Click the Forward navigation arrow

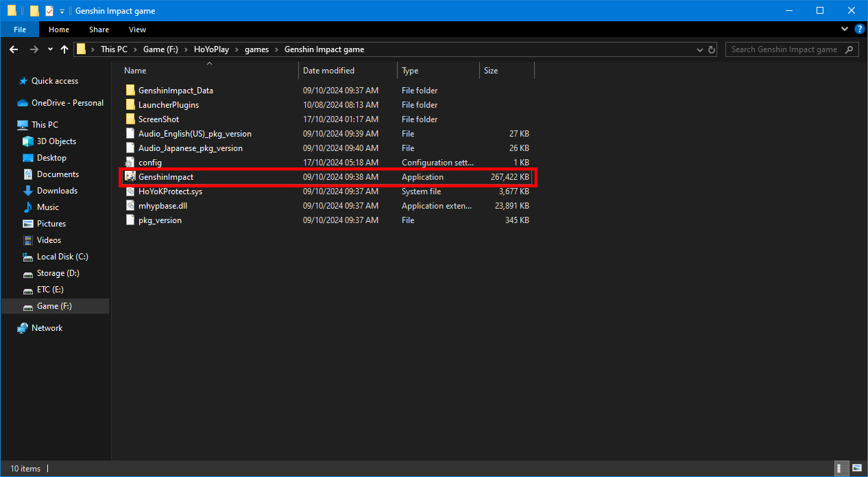click(x=32, y=49)
